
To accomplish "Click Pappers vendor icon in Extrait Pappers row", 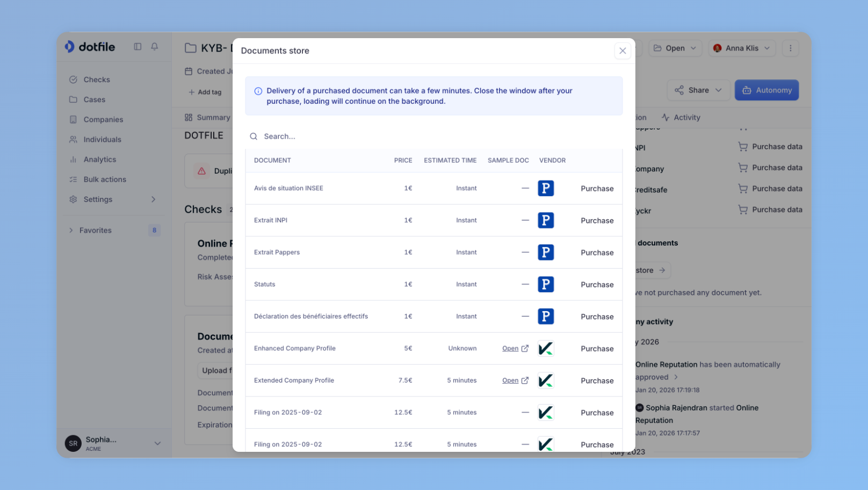I will click(x=546, y=252).
